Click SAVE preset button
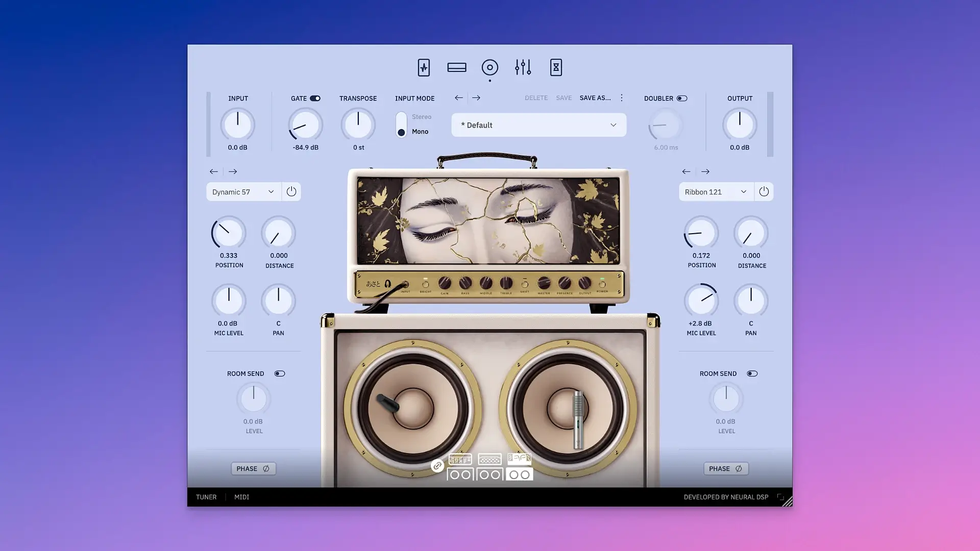This screenshot has width=980, height=551. point(564,98)
